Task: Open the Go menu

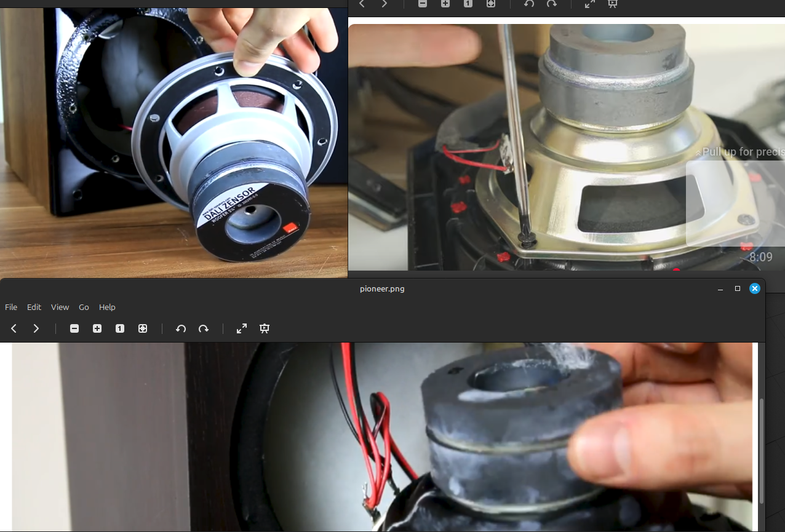Action: coord(84,307)
